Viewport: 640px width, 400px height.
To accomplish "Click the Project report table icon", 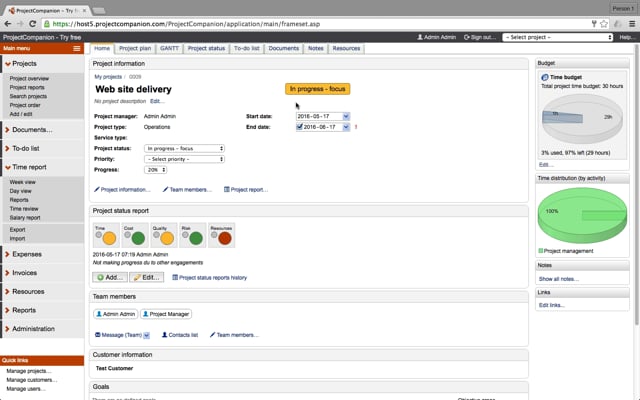I will 227,189.
